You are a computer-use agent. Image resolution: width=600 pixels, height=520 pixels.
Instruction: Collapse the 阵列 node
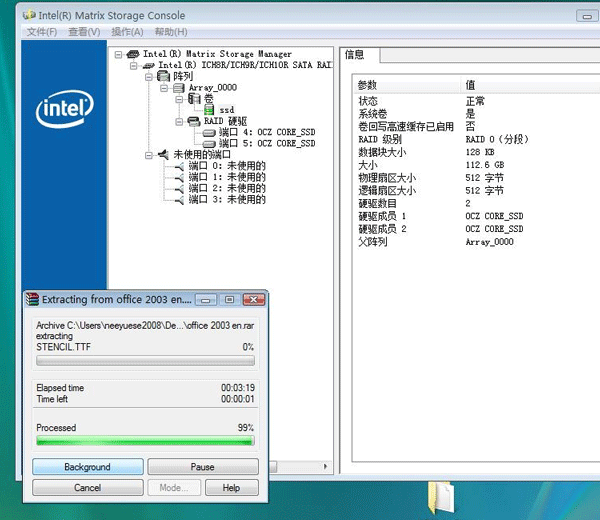coord(149,77)
